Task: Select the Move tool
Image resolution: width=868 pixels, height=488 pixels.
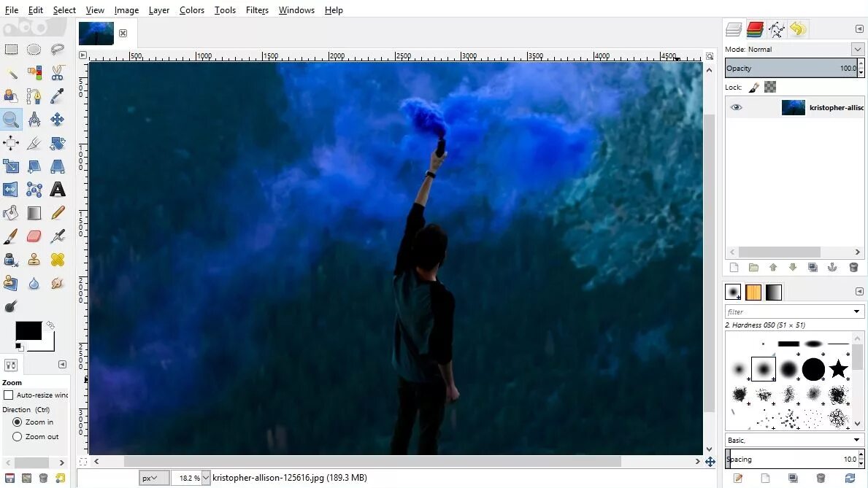Action: (x=57, y=120)
